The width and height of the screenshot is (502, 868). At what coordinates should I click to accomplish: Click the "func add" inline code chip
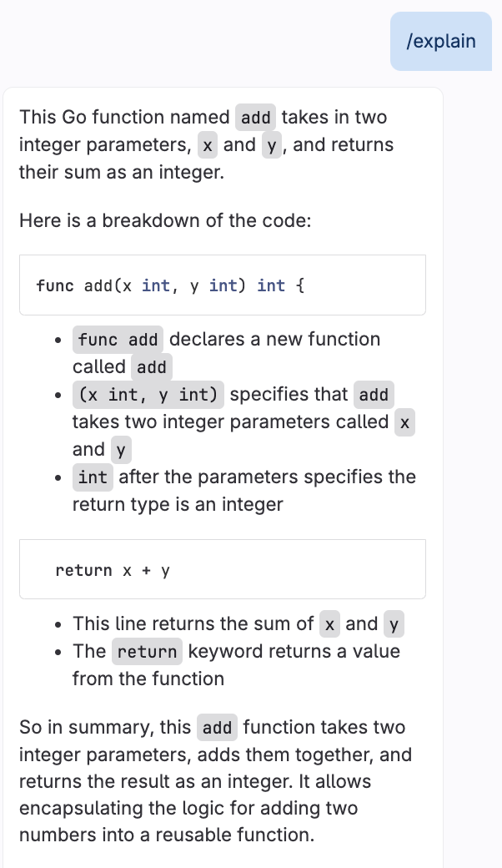click(x=118, y=340)
